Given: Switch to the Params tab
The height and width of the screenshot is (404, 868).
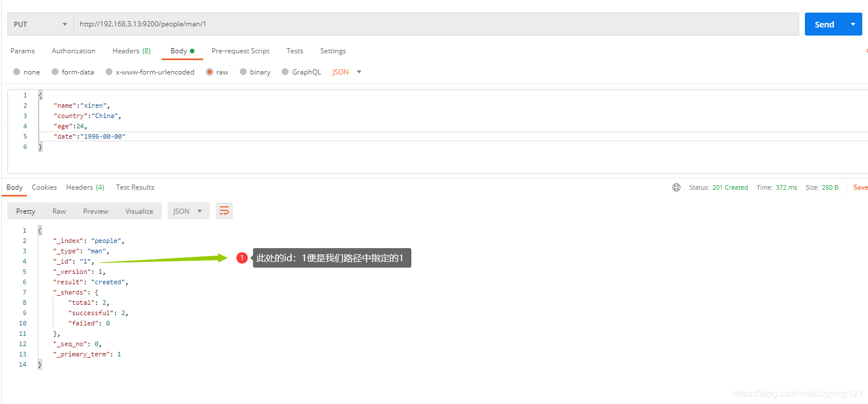Looking at the screenshot, I should (x=22, y=51).
